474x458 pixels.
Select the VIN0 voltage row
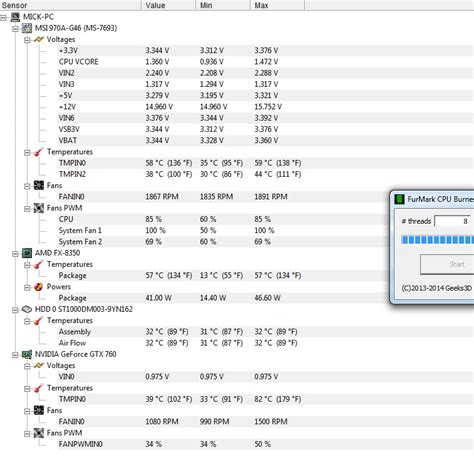265,377
